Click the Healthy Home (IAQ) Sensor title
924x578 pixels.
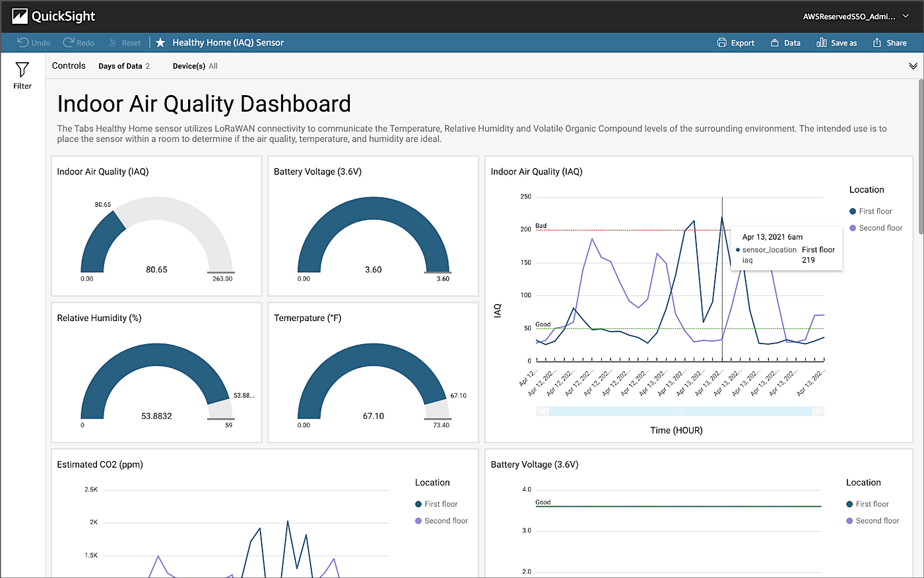pyautogui.click(x=227, y=42)
